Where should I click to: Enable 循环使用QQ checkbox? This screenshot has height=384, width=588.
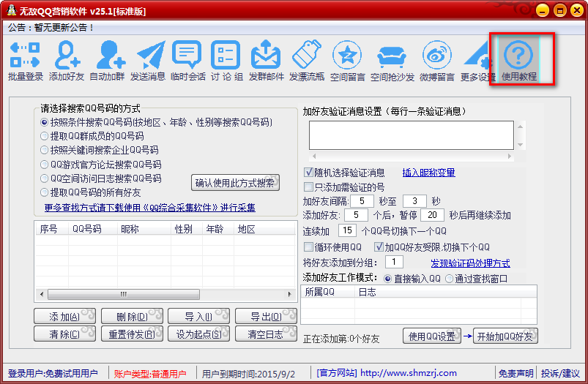pos(308,247)
